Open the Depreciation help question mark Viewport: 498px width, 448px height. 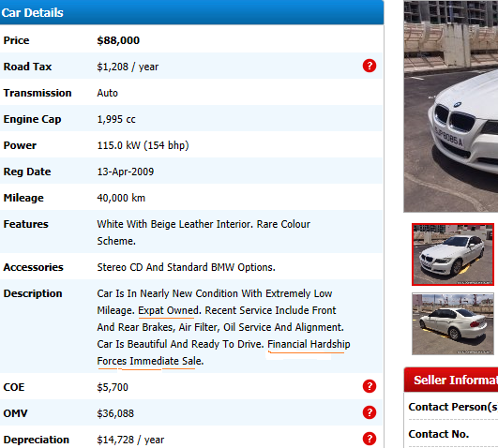(370, 440)
